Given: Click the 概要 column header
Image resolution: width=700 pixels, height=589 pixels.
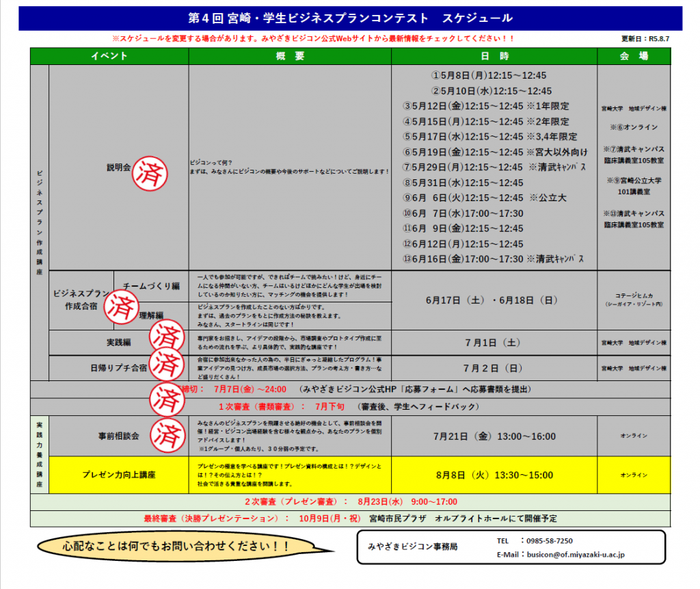Looking at the screenshot, I should pyautogui.click(x=290, y=56).
